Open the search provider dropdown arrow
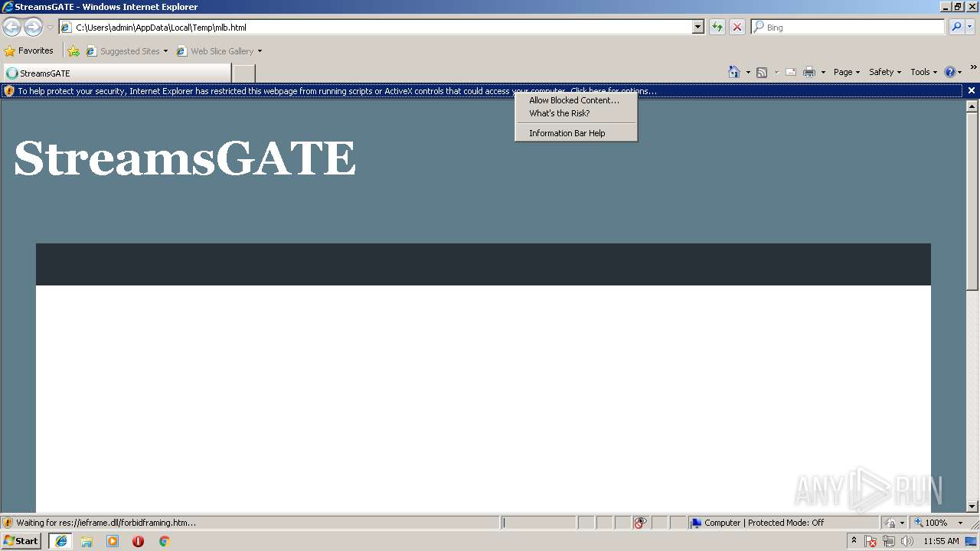This screenshot has width=980, height=551. [x=970, y=28]
